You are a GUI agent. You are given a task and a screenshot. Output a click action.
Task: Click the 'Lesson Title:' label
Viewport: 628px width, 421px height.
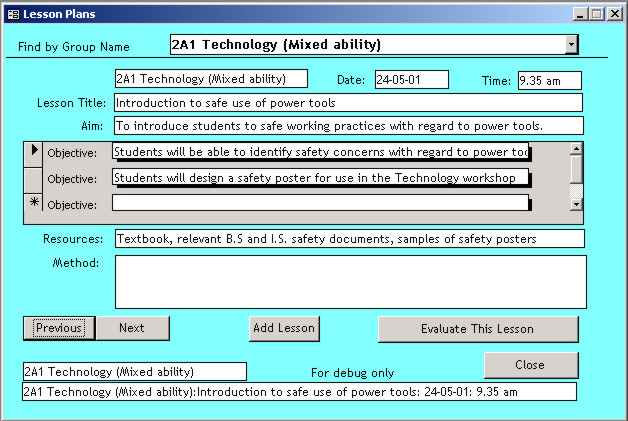tap(71, 103)
